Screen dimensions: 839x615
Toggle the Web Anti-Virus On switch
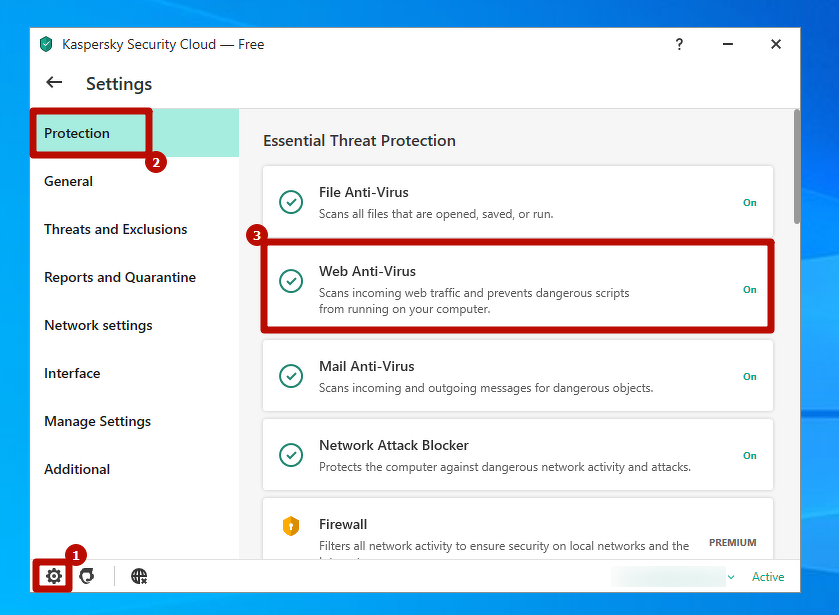[x=749, y=289]
